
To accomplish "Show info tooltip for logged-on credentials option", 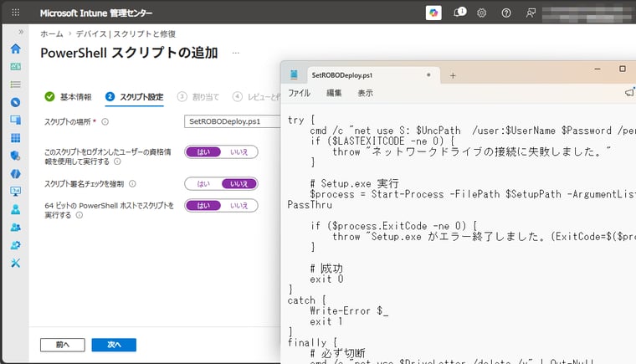I will [x=117, y=161].
